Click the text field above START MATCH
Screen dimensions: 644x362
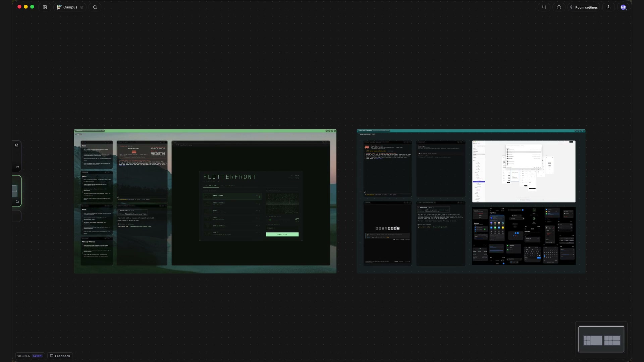tap(282, 228)
